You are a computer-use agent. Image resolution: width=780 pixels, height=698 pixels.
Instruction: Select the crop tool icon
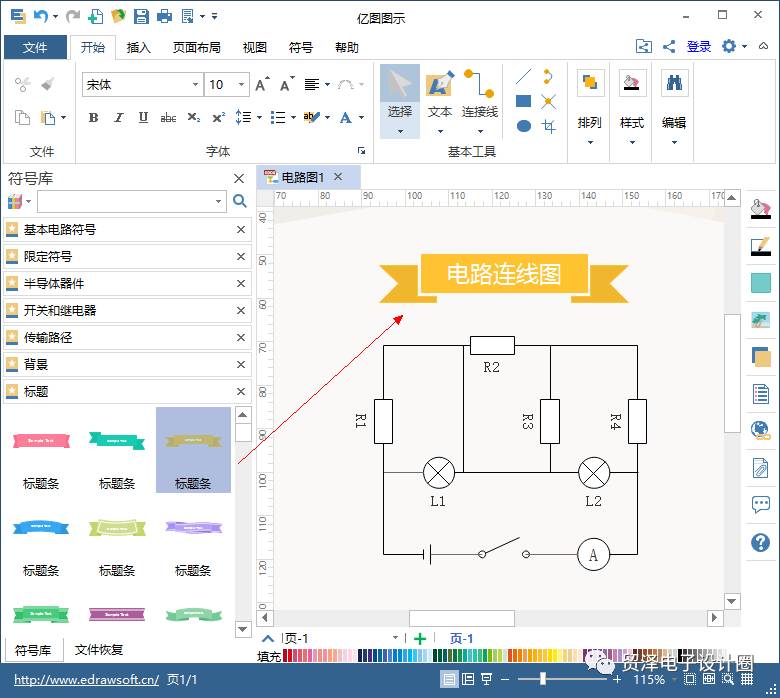click(548, 126)
